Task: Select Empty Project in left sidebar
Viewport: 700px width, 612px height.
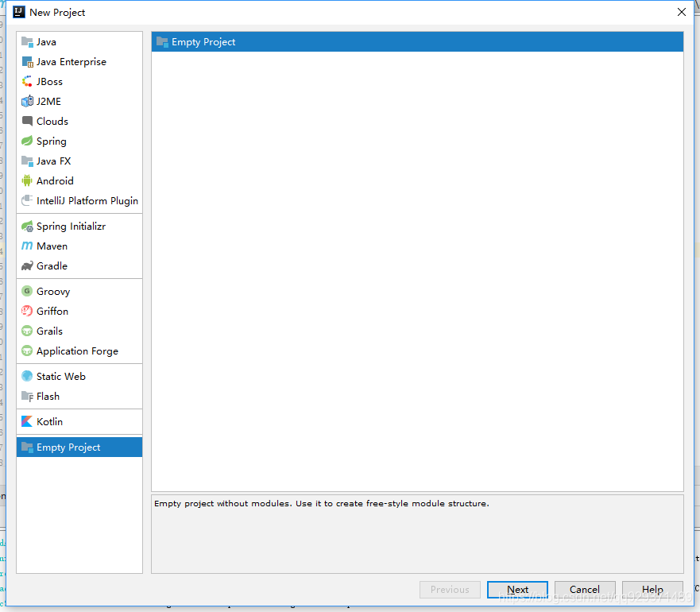Action: pos(79,447)
